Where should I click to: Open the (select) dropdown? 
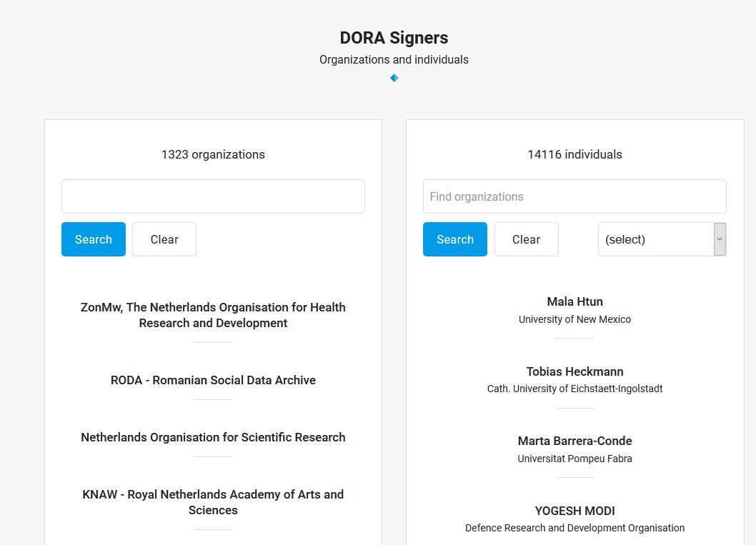[661, 239]
